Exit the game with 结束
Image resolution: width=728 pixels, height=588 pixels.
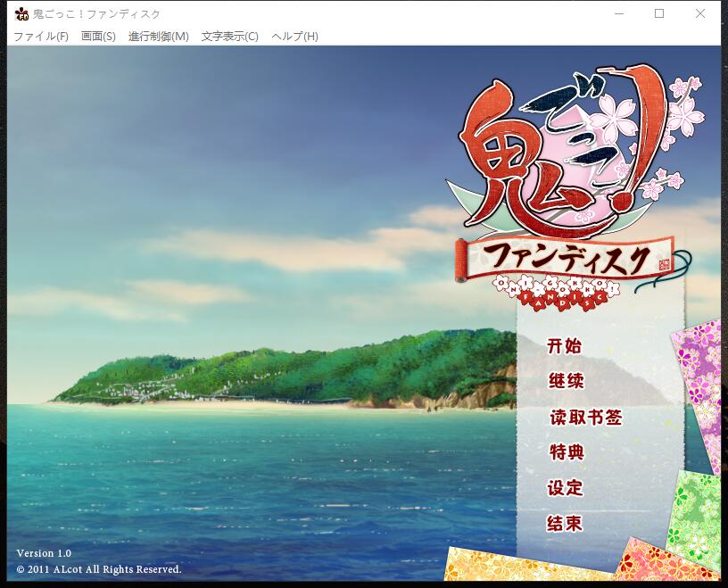[x=564, y=525]
